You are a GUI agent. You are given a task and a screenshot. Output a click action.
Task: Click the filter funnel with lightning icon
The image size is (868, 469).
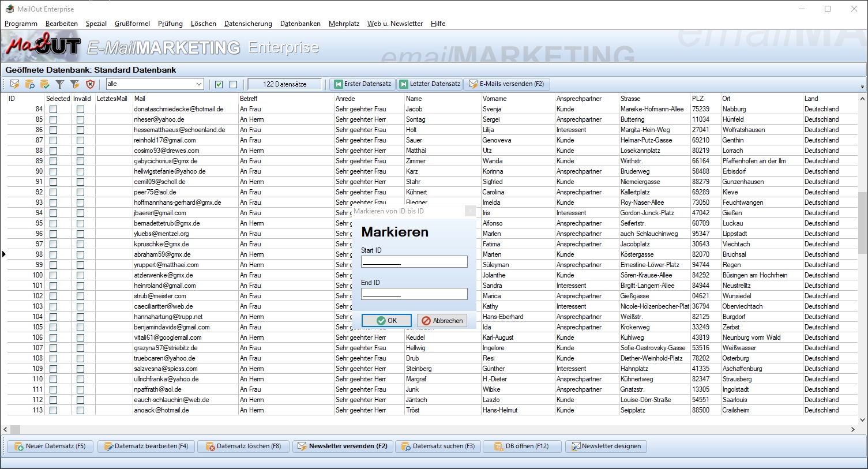tap(74, 84)
